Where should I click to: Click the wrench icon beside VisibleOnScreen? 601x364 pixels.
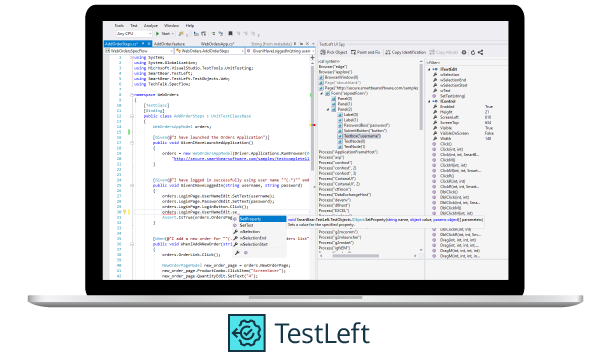click(x=435, y=133)
